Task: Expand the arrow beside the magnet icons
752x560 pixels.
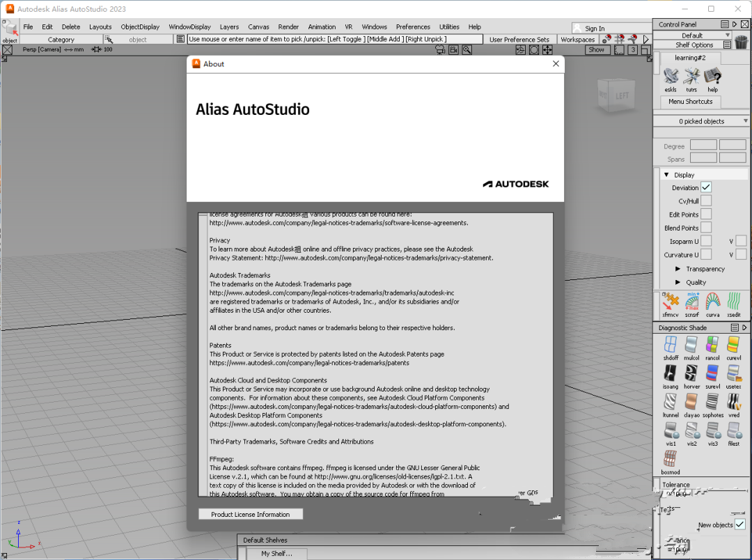Action: click(x=645, y=39)
